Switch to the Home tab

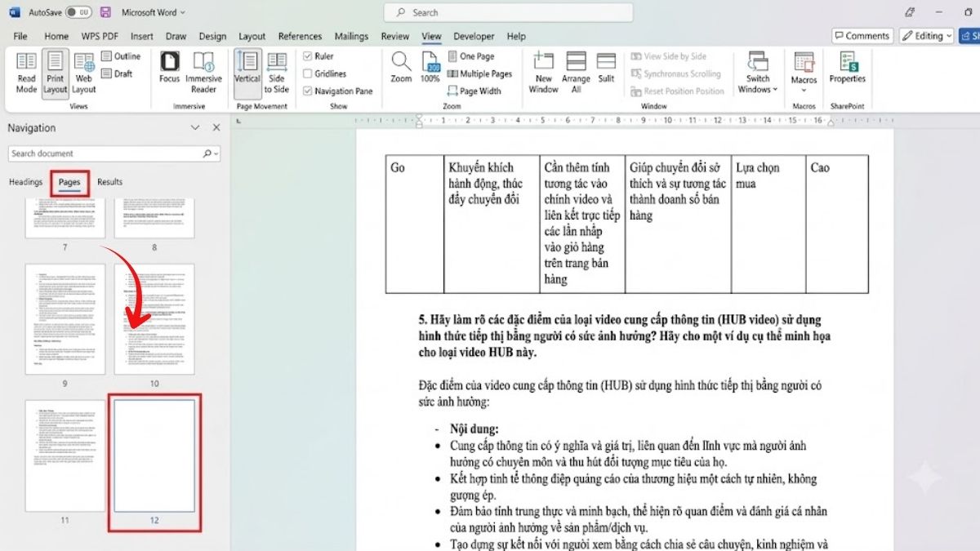(x=56, y=36)
